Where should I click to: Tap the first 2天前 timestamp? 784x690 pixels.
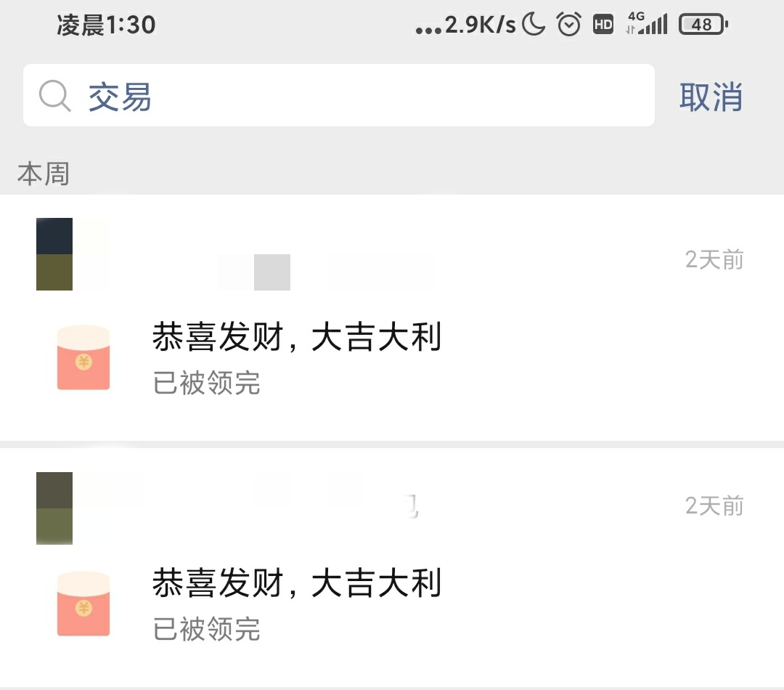click(x=714, y=260)
